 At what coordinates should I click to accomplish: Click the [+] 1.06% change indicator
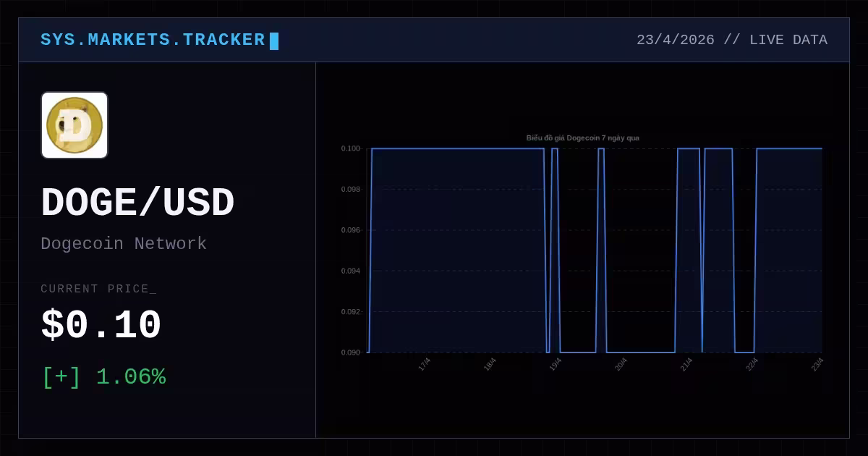pos(104,377)
